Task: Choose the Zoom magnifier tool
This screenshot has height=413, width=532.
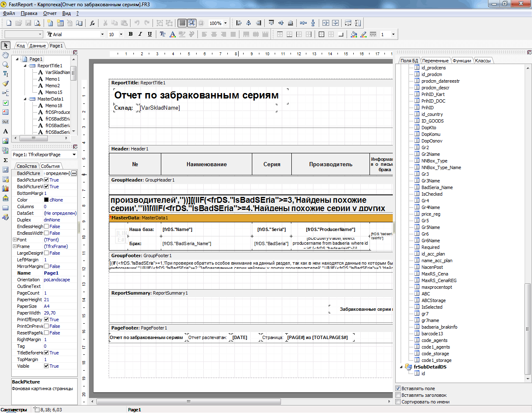Action: 5,64
